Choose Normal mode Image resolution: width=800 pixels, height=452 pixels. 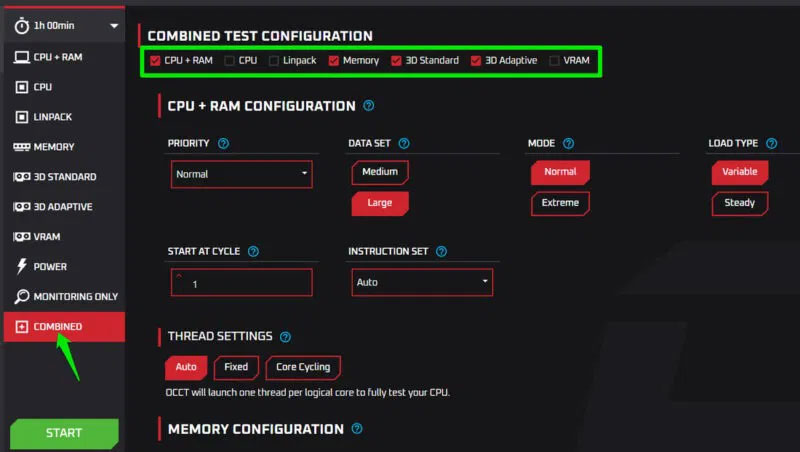pyautogui.click(x=560, y=172)
